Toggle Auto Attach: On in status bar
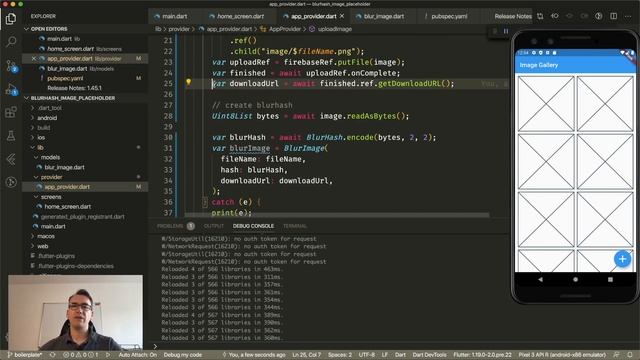 pyautogui.click(x=138, y=355)
